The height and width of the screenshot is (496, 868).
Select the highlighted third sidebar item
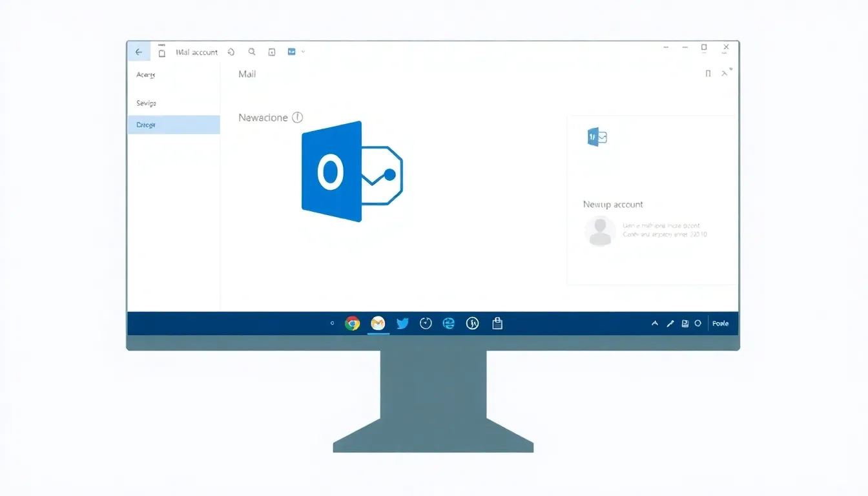click(x=173, y=125)
